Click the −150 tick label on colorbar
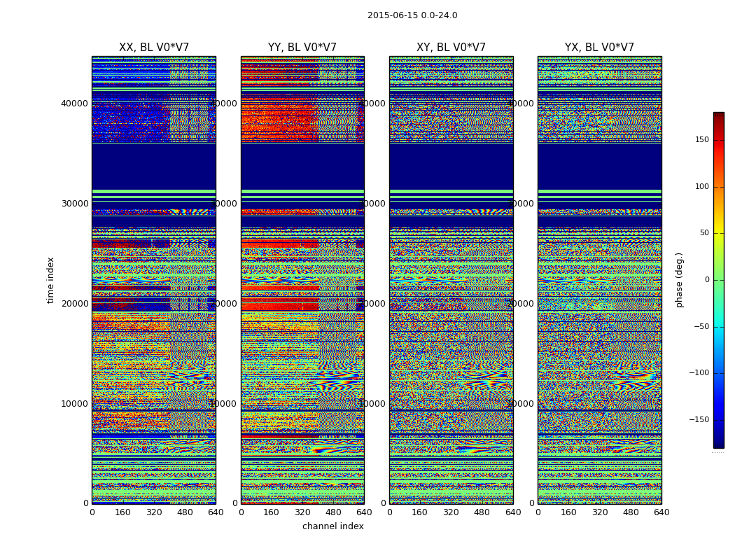Screen dimensions: 735x560 699,420
